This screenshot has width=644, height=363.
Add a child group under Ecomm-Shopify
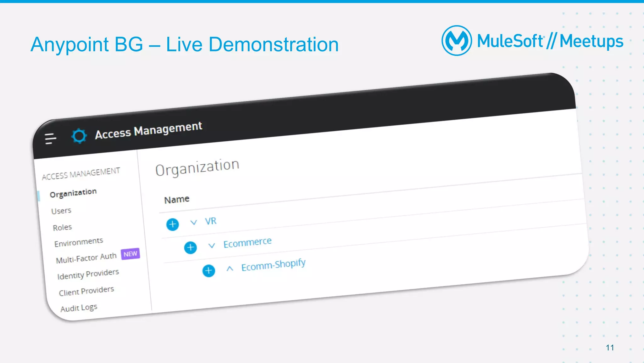coord(208,271)
